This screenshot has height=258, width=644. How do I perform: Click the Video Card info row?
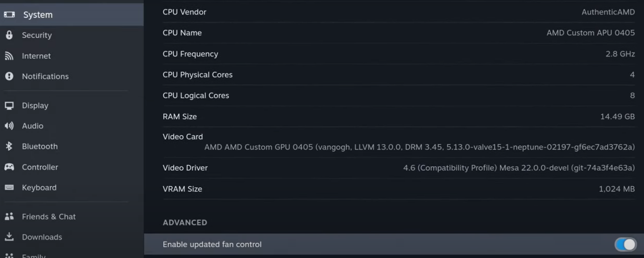(398, 142)
